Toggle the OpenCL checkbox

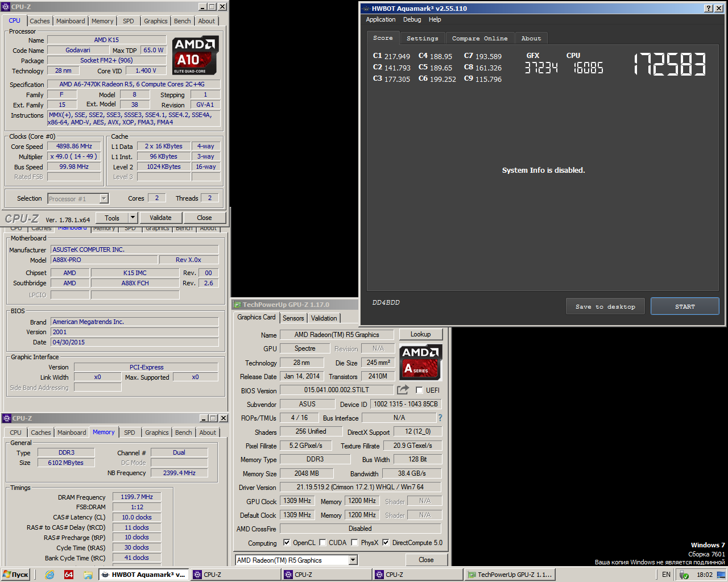click(287, 543)
